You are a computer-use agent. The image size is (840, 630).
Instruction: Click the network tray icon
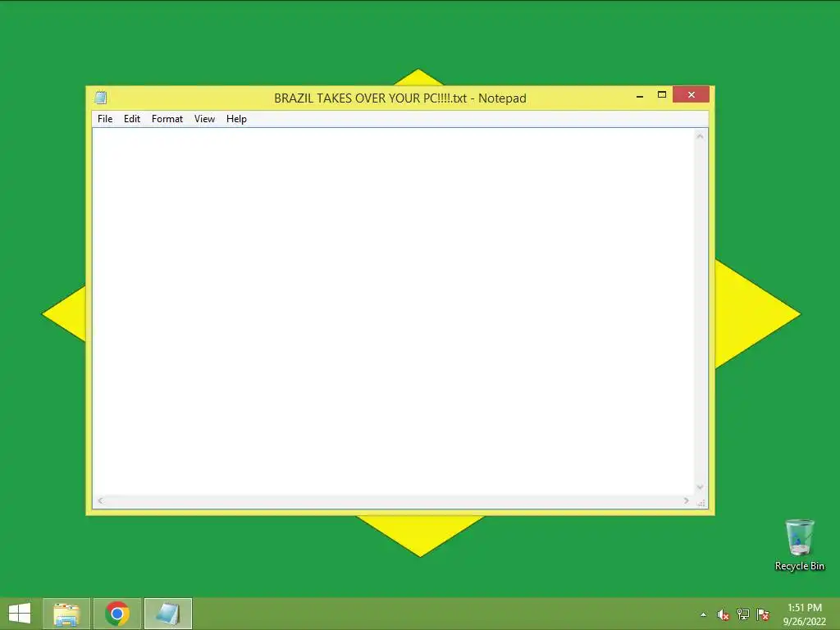point(743,614)
